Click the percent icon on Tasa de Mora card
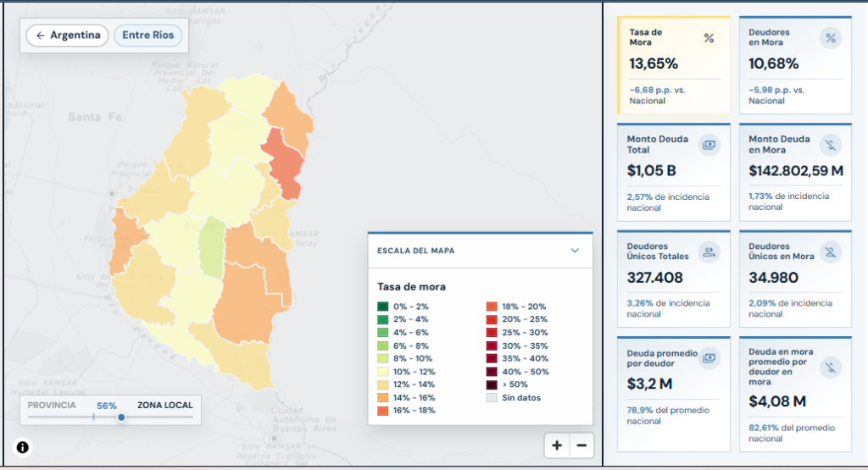The width and height of the screenshot is (868, 470). pos(709,38)
